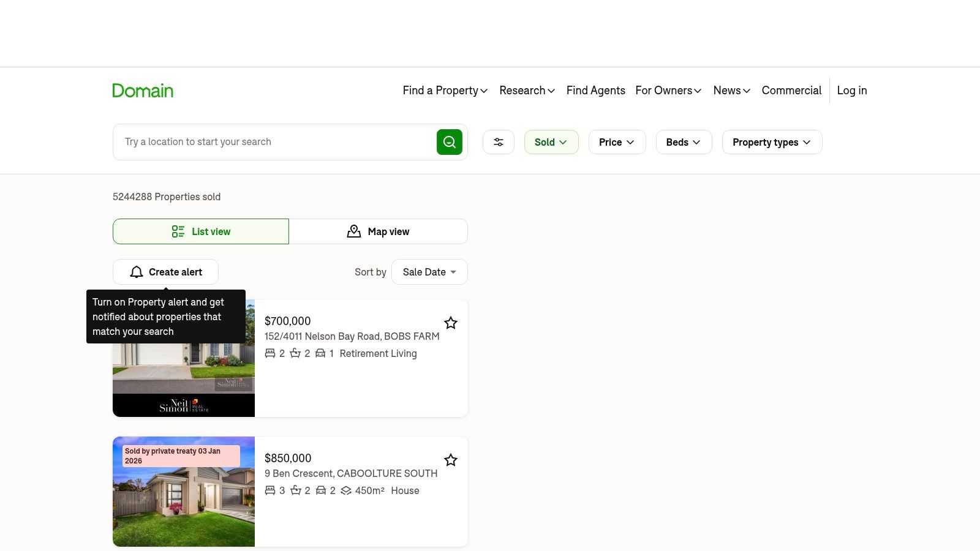Click the Create alert bell icon
The height and width of the screenshot is (551, 980).
pos(136,272)
